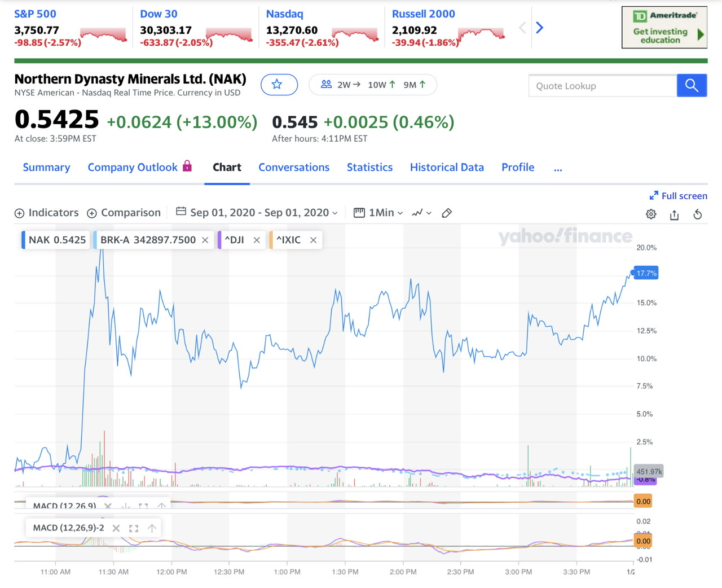This screenshot has height=588, width=722.
Task: Click the 17.7% current value marker
Action: [646, 273]
